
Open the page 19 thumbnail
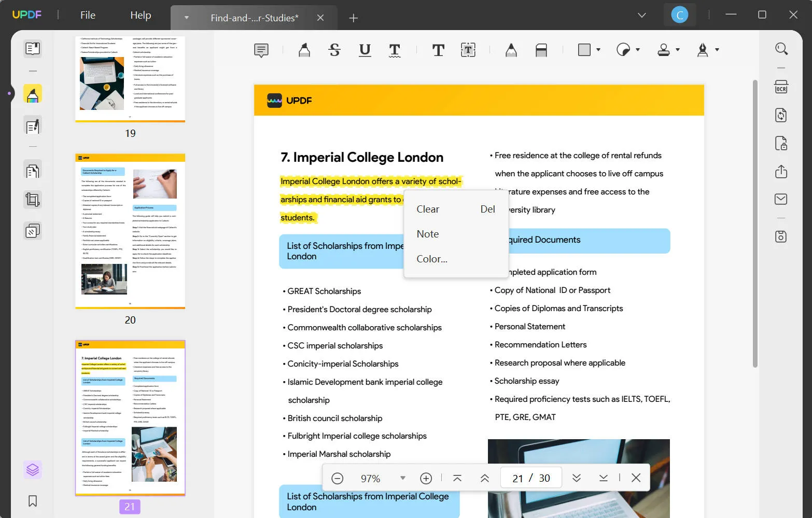click(130, 79)
